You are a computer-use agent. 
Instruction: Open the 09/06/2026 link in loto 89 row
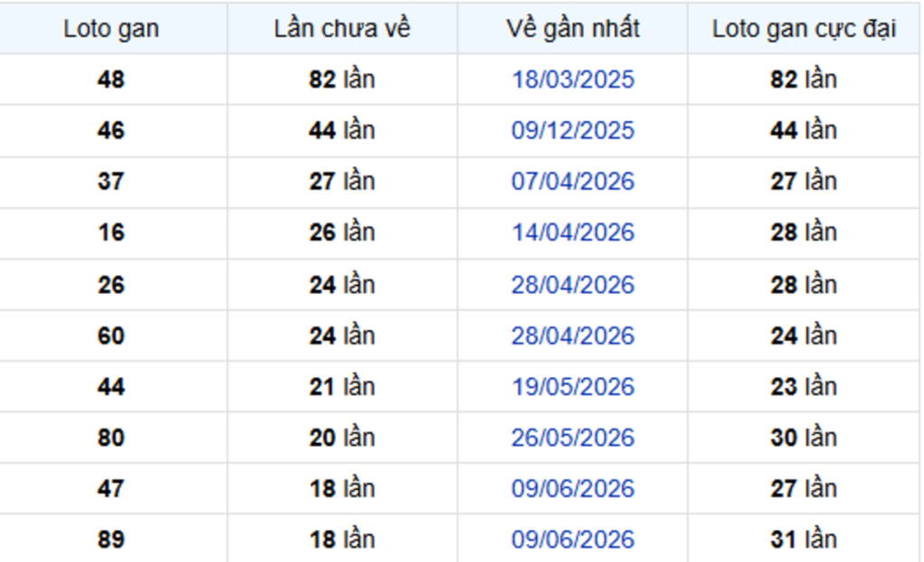(x=573, y=539)
